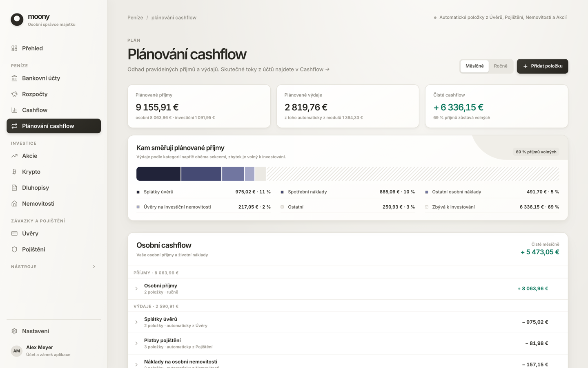Expand the Platby pojištění row
This screenshot has height=368, width=588.
[x=136, y=343]
